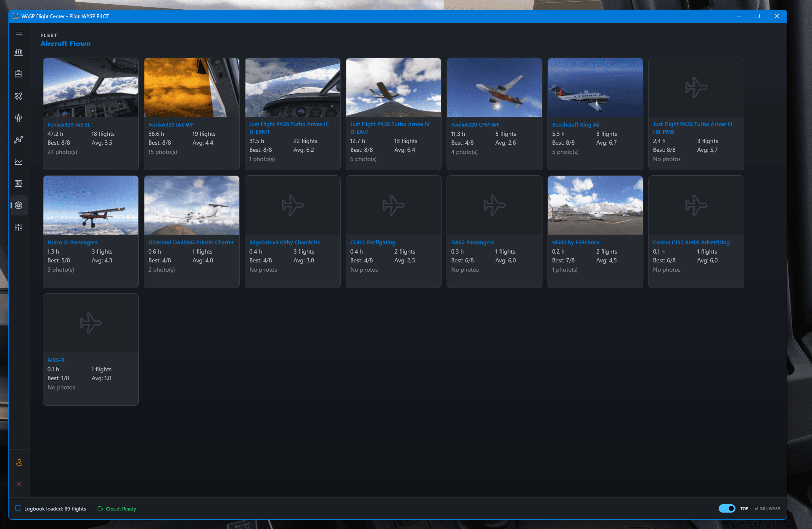Viewport: 812px width, 529px height.
Task: Open the line chart statistics icon
Action: [x=19, y=162]
